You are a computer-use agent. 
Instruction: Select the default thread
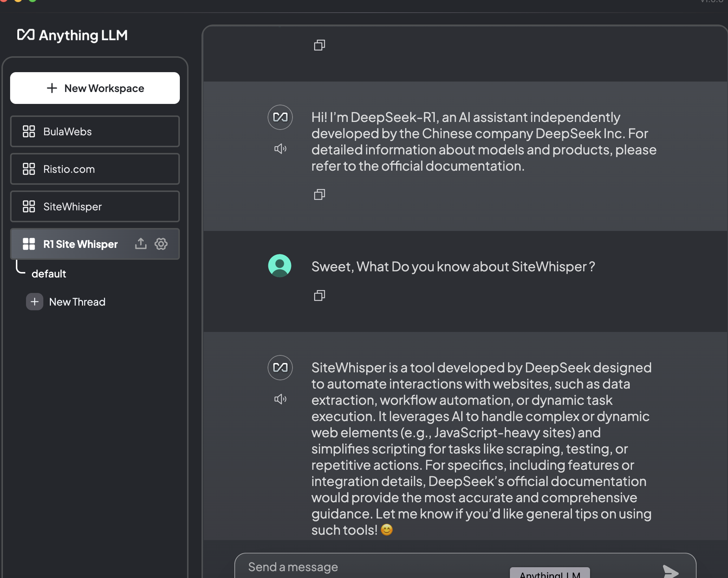[49, 274]
